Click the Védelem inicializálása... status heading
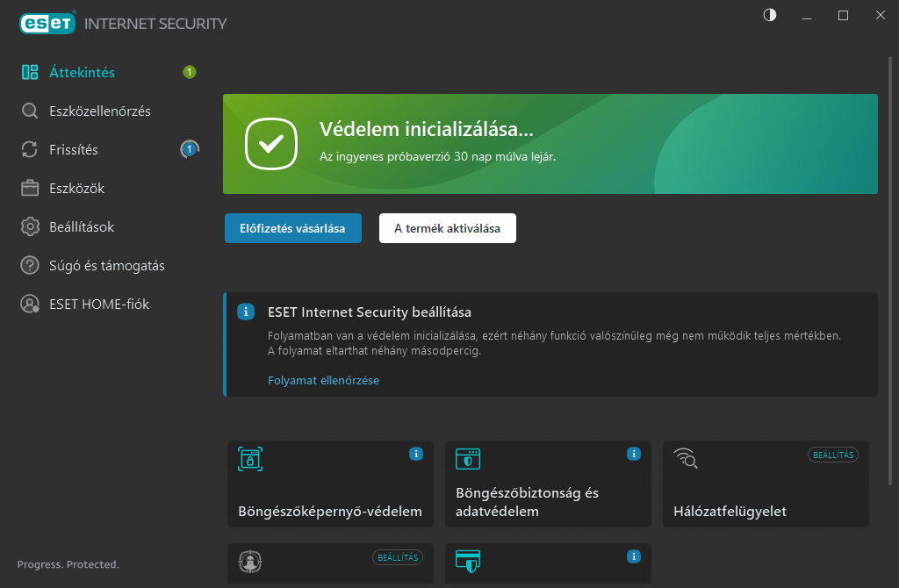 coord(427,129)
